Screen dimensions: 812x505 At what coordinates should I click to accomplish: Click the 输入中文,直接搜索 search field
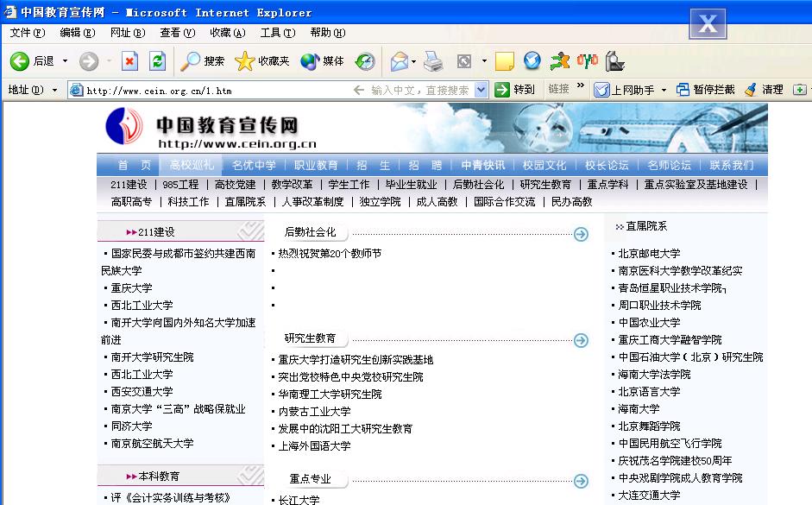[x=419, y=91]
